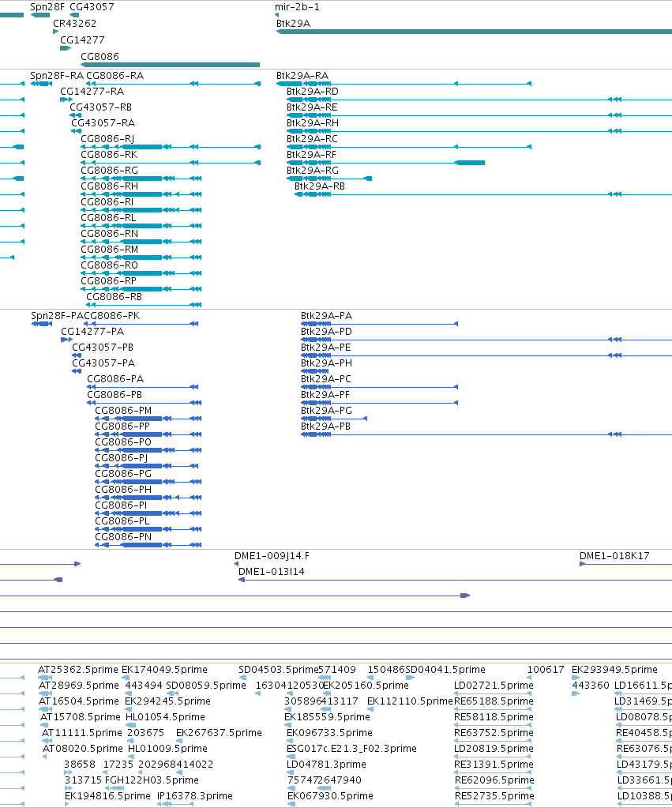Select protein Btk29A-PC
The image size is (672, 808).
(x=325, y=379)
